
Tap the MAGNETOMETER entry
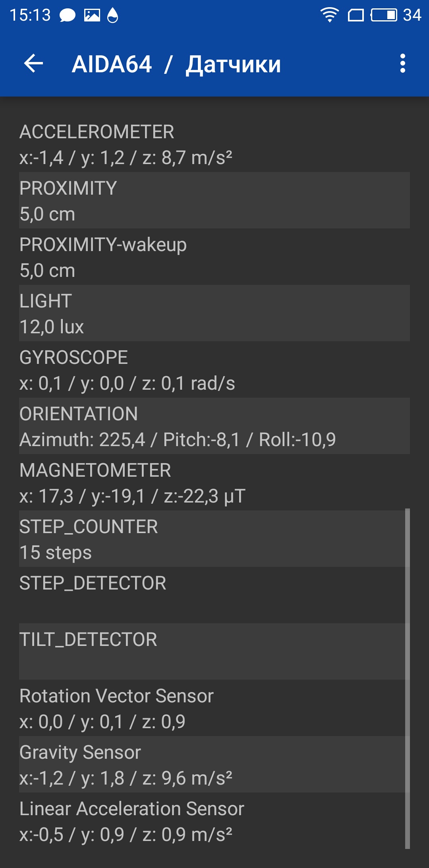coord(214,482)
